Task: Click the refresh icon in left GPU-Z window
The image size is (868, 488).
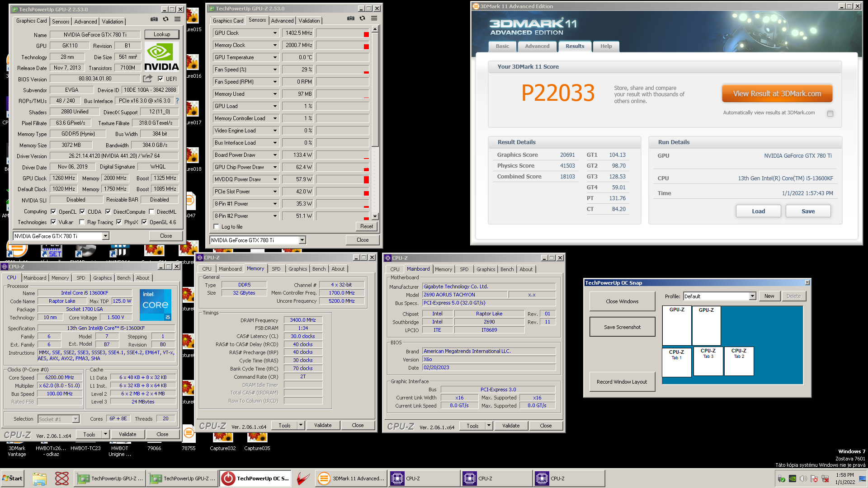Action: tap(166, 19)
